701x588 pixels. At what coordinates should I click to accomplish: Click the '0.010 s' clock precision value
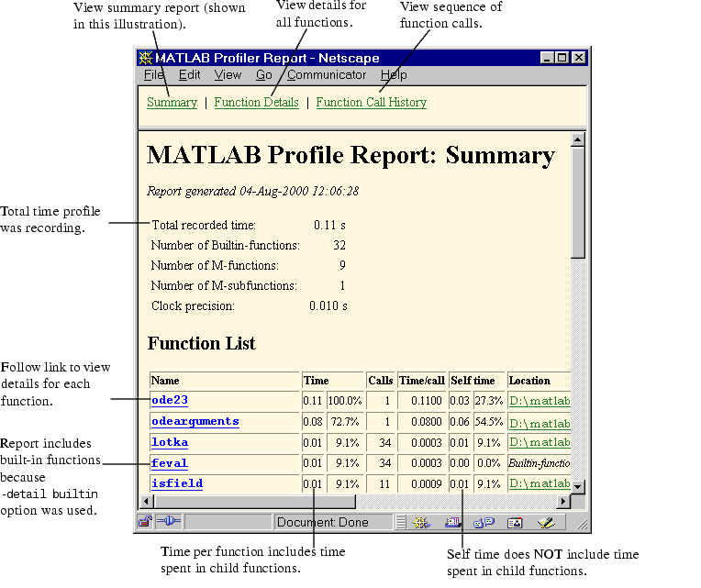(x=328, y=306)
